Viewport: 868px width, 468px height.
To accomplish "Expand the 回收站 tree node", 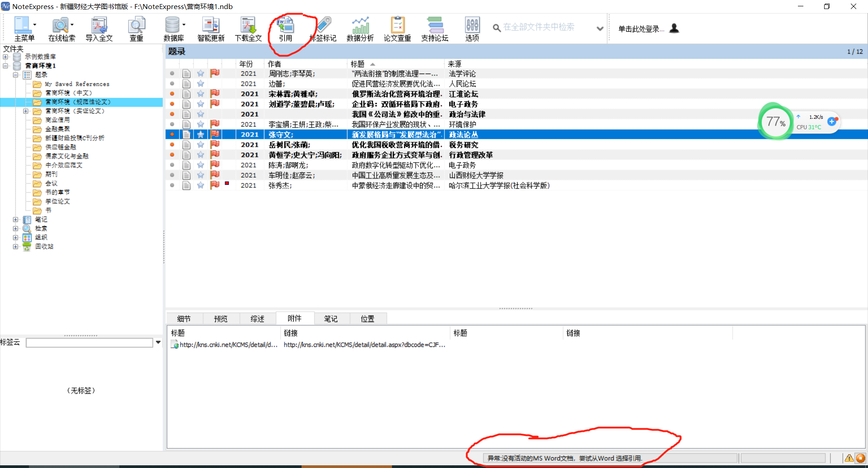I will 15,247.
